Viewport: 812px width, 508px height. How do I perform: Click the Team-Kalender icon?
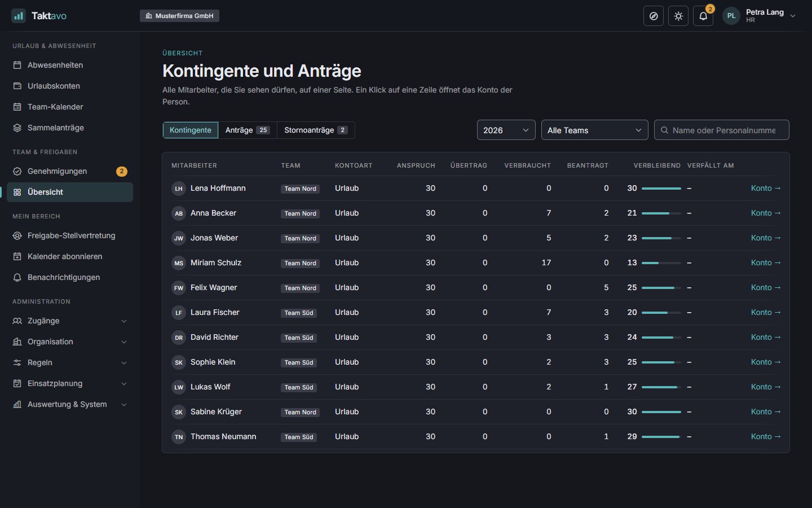click(17, 107)
